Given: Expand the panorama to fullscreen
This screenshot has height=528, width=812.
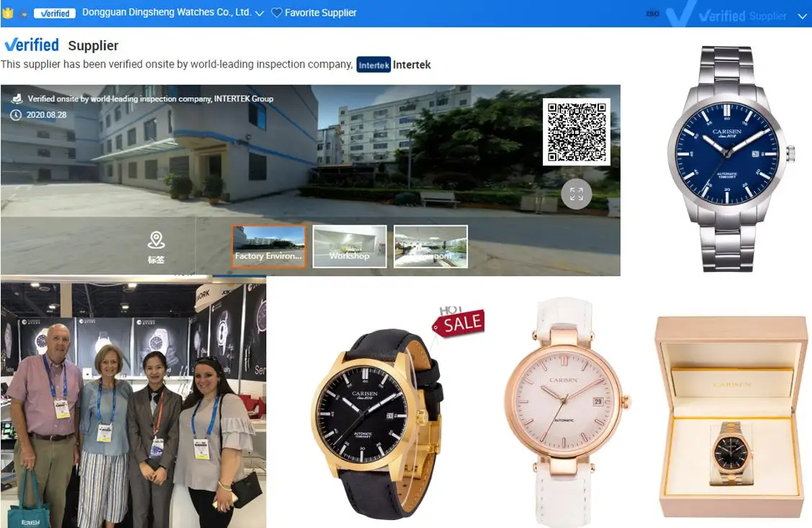Looking at the screenshot, I should 576,194.
